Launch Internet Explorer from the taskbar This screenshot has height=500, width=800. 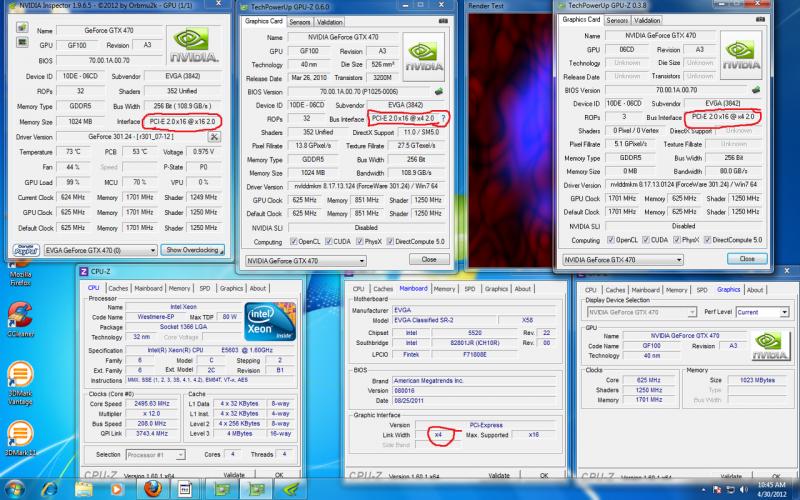coord(49,489)
